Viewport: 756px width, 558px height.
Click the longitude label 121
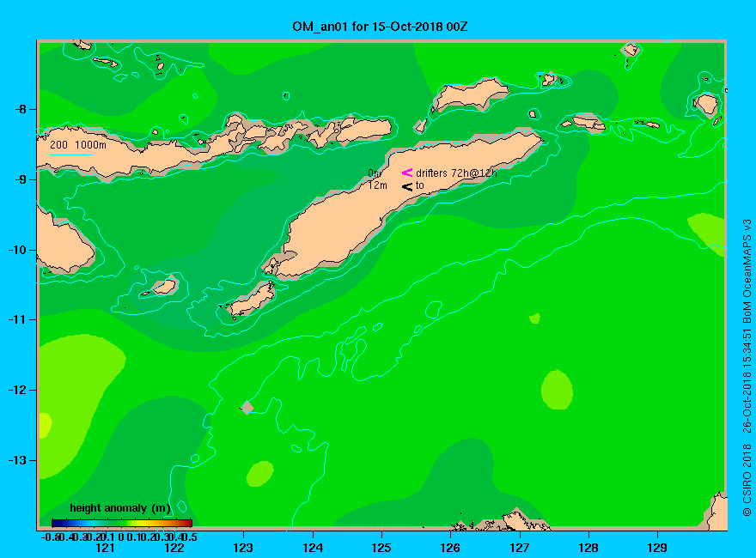pyautogui.click(x=105, y=548)
